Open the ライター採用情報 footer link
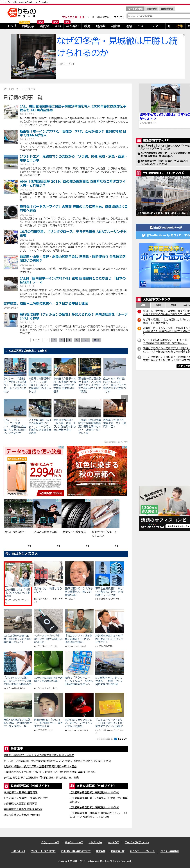 [x=169, y=851]
